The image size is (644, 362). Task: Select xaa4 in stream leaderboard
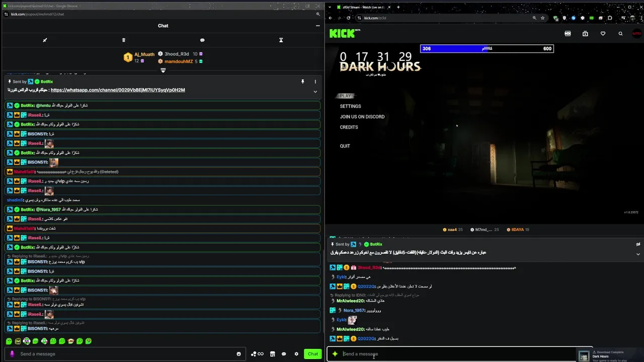[x=452, y=230]
